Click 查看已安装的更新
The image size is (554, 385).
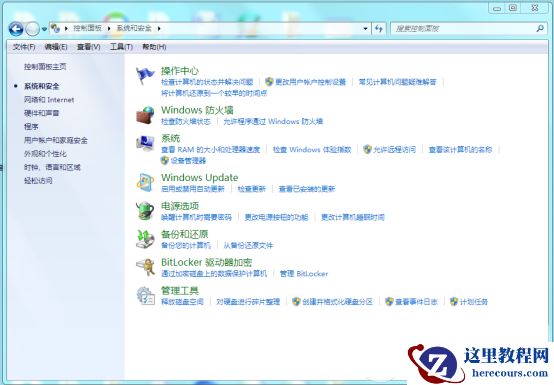coord(307,189)
